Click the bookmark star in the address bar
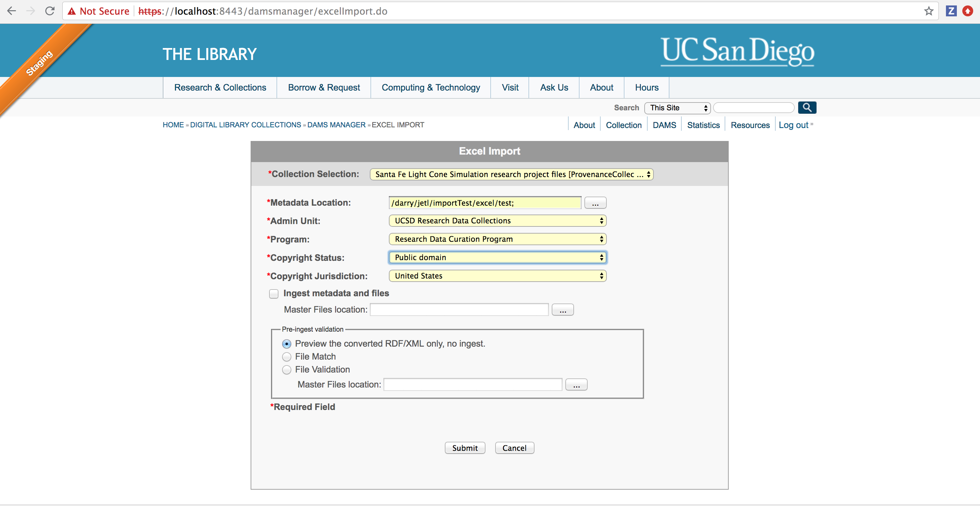The image size is (980, 506). tap(928, 11)
